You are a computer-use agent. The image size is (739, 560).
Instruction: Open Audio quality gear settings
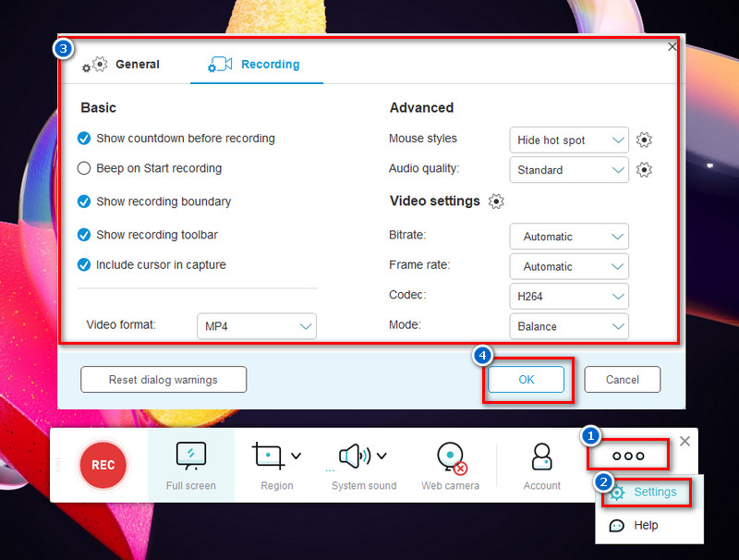[x=644, y=170]
